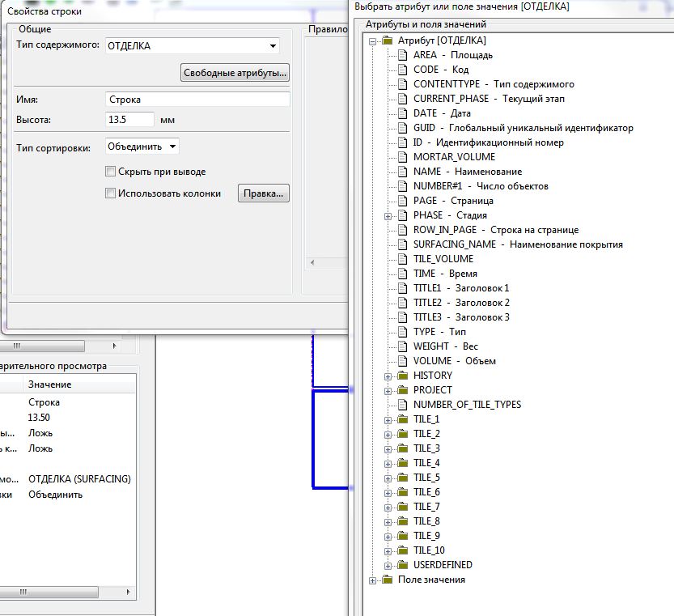Select the HISTORY folder icon
Screen dimensions: 674x616
pos(403,376)
